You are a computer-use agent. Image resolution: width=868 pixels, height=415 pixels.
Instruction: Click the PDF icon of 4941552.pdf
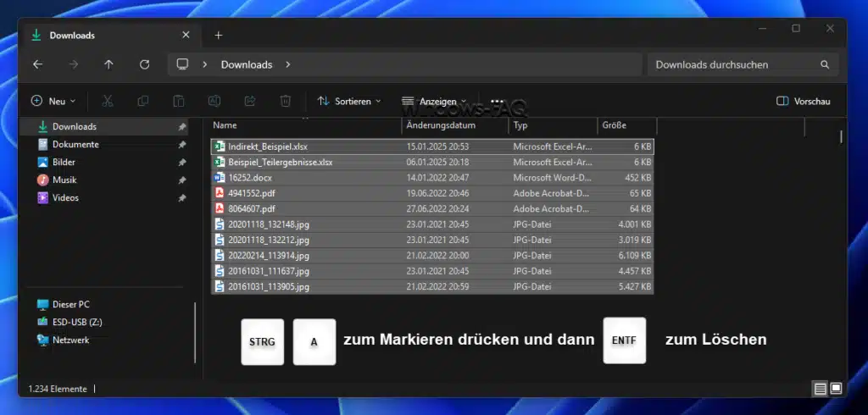point(220,193)
